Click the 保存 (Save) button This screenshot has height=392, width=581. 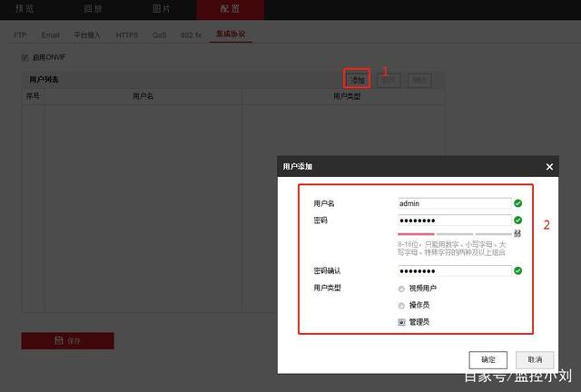pos(68,340)
